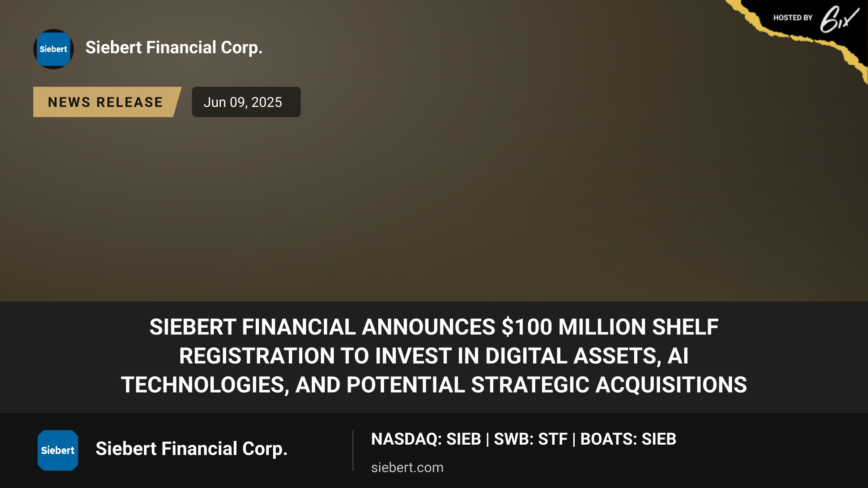Click the round Siebert logo at top
Image resolution: width=868 pixels, height=488 pixels.
click(54, 49)
